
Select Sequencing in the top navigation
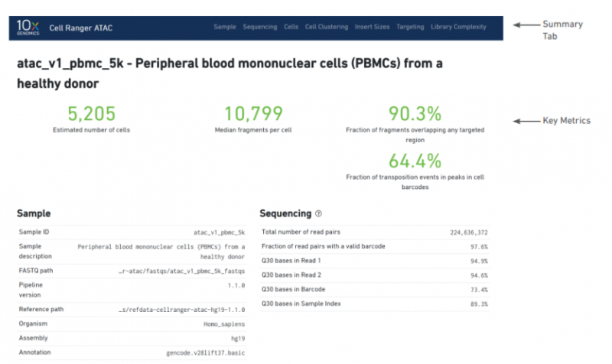point(260,27)
